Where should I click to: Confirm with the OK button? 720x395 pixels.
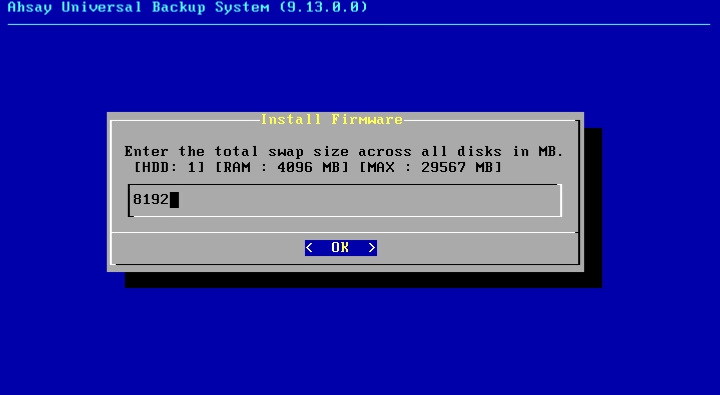(x=341, y=248)
